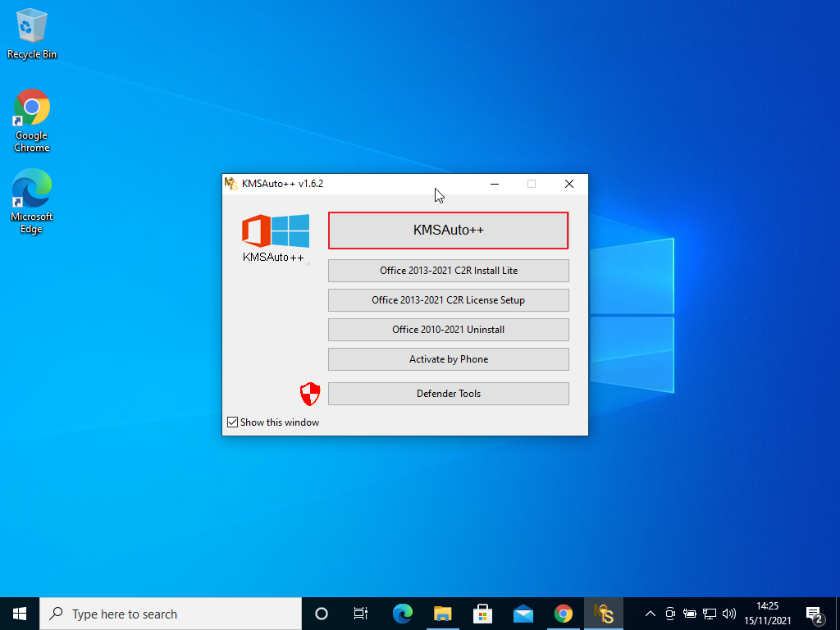840x630 pixels.
Task: Click the Meet Now tray icon
Action: pyautogui.click(x=669, y=614)
